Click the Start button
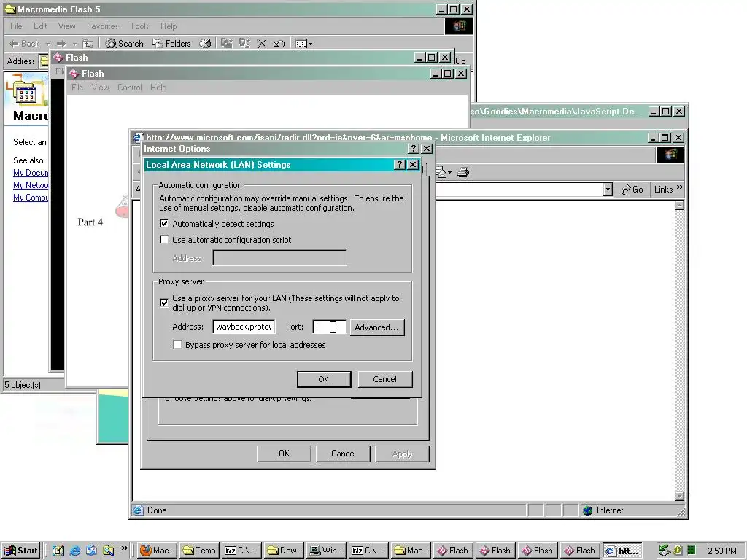The height and width of the screenshot is (560, 747). tap(20, 551)
